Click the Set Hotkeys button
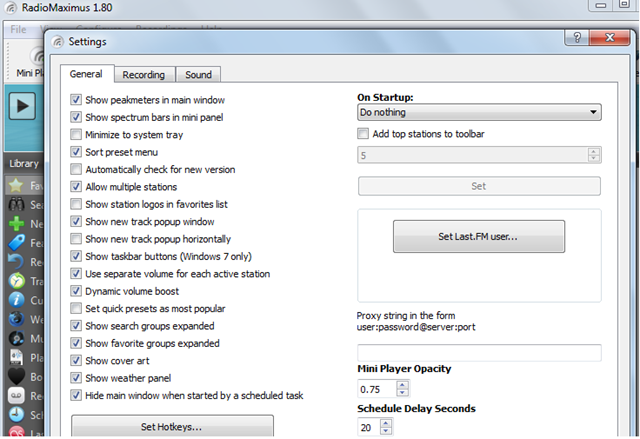 172,428
